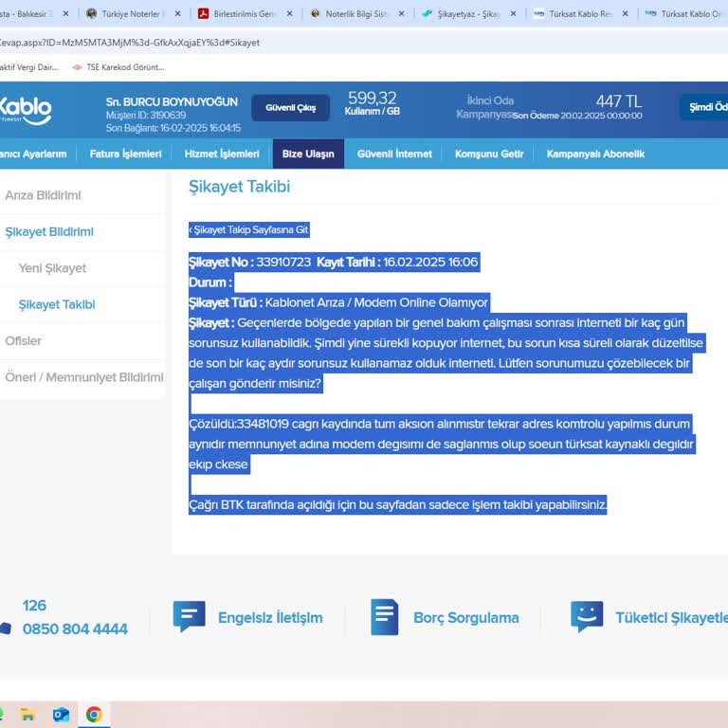728x728 pixels.
Task: Open Hizmet İşlemleri menu
Action: 222,154
